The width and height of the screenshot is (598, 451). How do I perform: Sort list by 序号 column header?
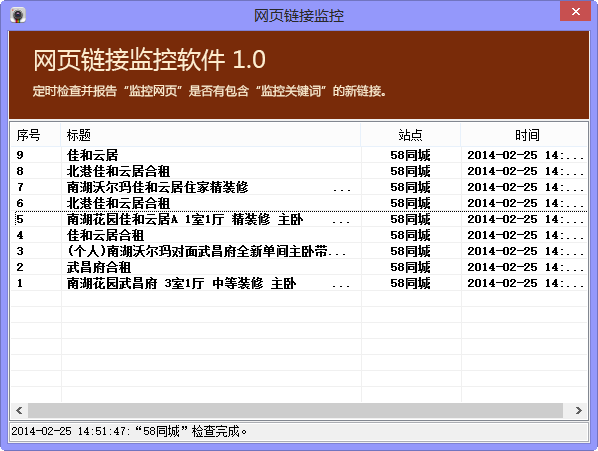click(35, 135)
